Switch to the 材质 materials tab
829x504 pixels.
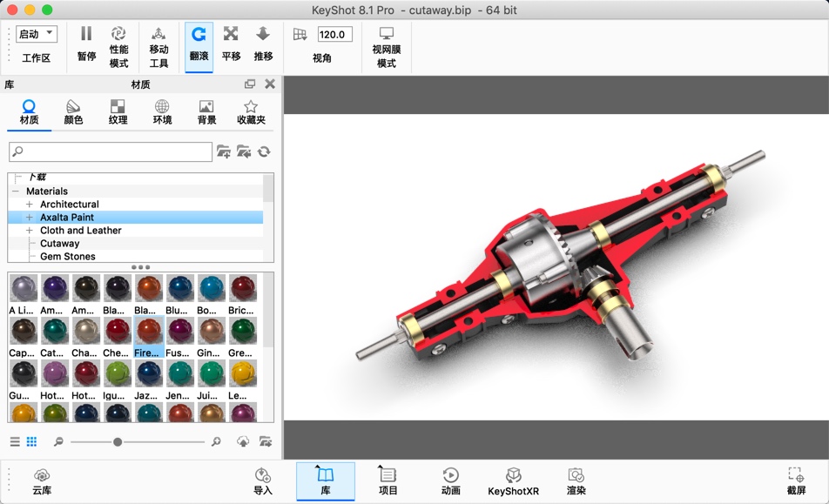tap(29, 112)
